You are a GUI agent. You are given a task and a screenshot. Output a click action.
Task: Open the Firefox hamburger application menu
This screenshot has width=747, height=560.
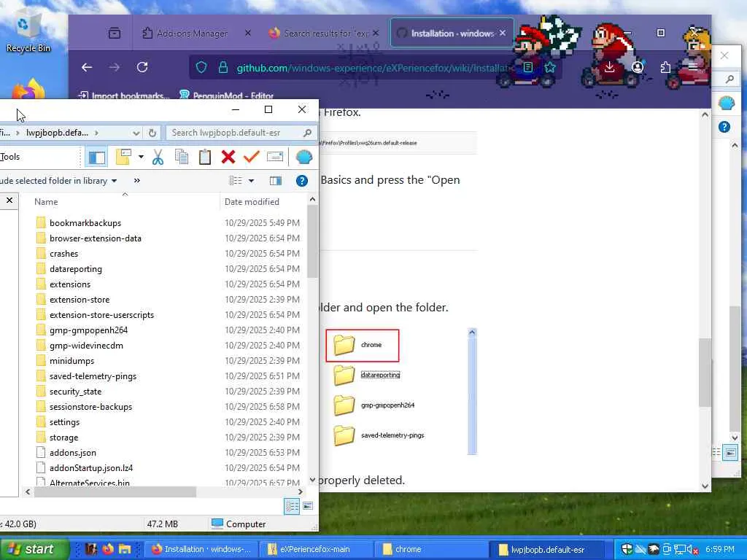click(x=693, y=68)
